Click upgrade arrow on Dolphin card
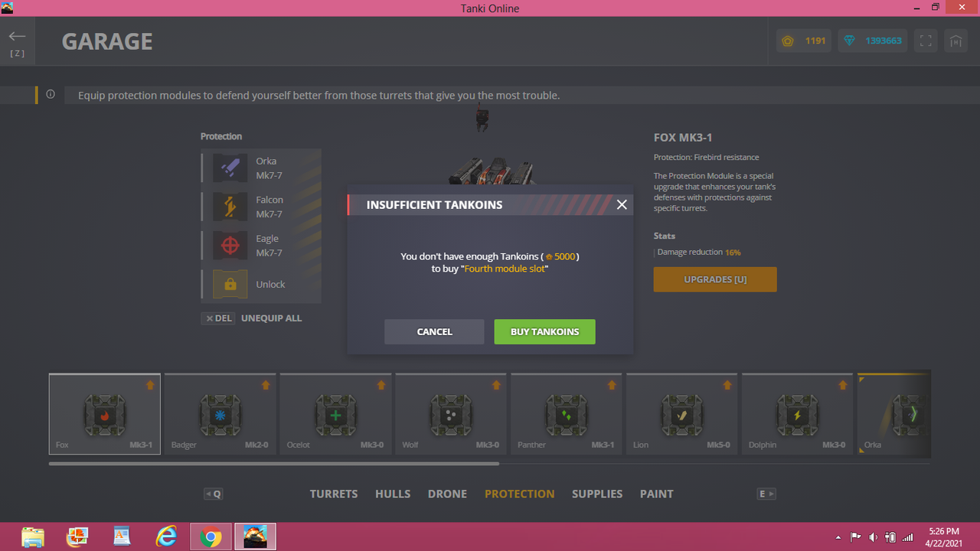Screen dimensions: 980x551 [843, 385]
